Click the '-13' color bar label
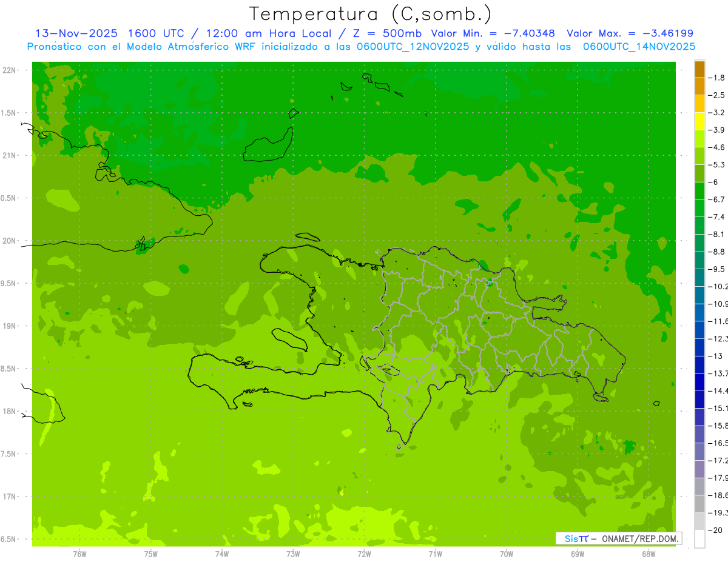 715,356
